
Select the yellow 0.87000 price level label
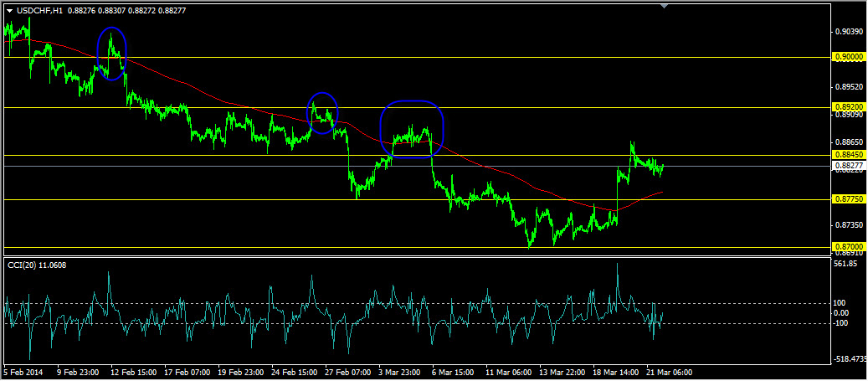(848, 246)
